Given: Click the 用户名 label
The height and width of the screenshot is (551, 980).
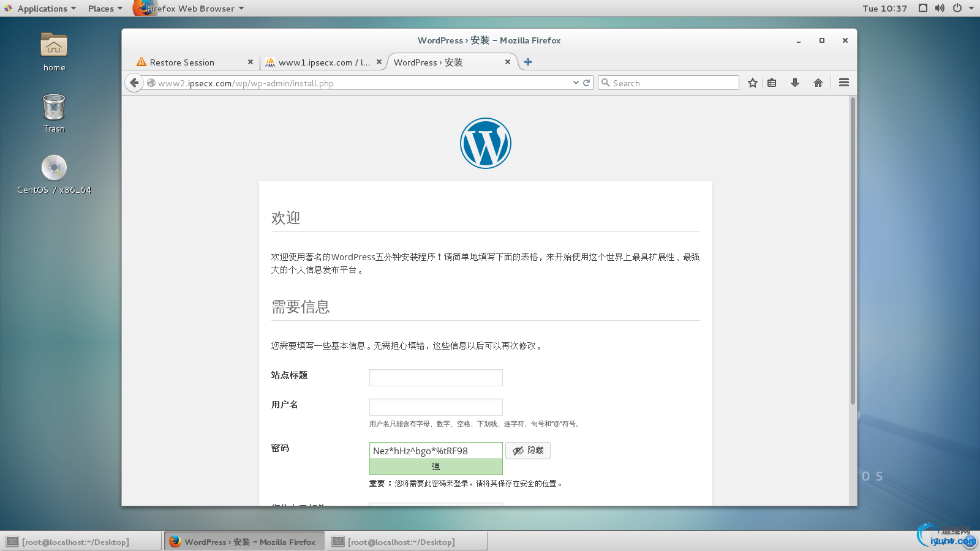Looking at the screenshot, I should (285, 404).
